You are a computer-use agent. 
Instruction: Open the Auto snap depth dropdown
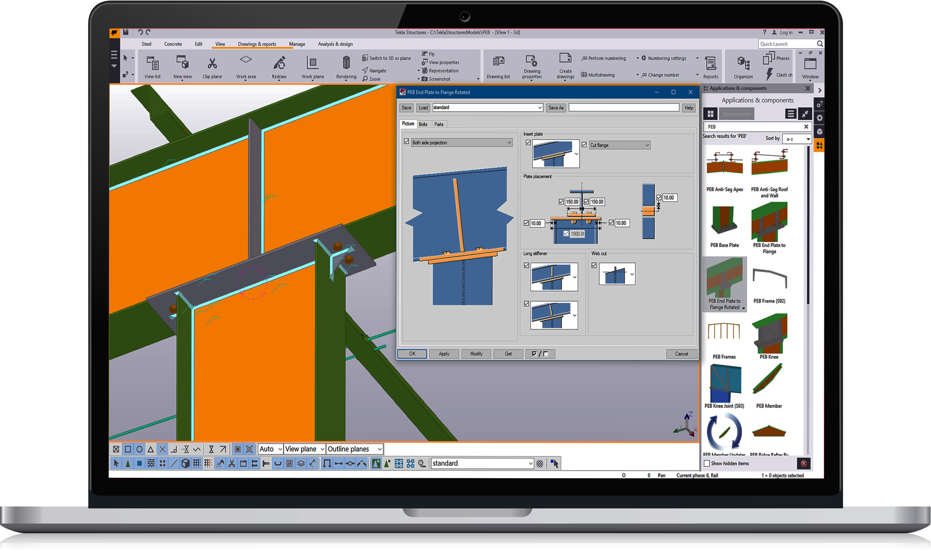[x=270, y=449]
